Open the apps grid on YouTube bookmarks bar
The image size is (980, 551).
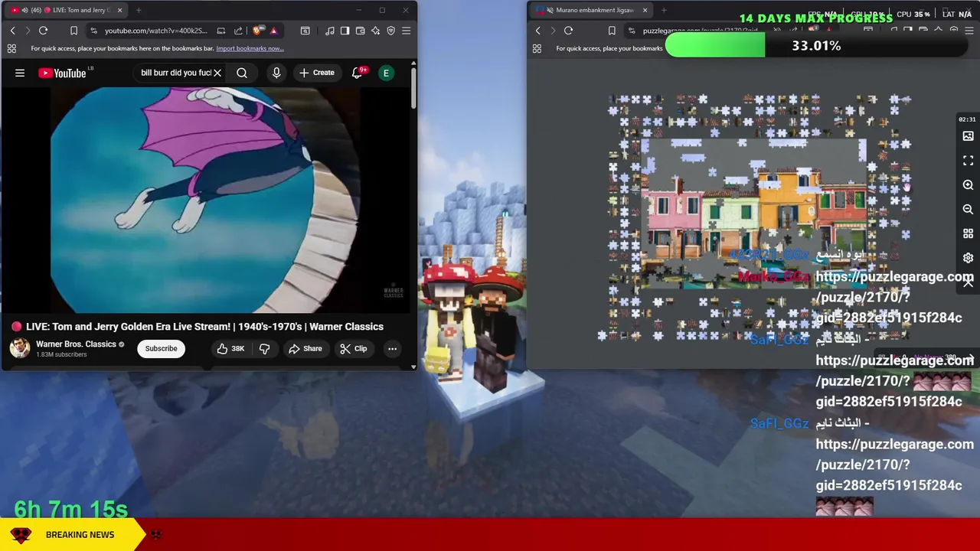click(x=11, y=48)
